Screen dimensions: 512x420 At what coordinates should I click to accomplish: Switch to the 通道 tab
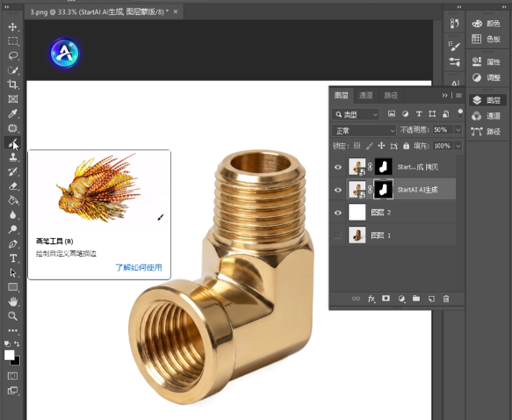(x=365, y=96)
